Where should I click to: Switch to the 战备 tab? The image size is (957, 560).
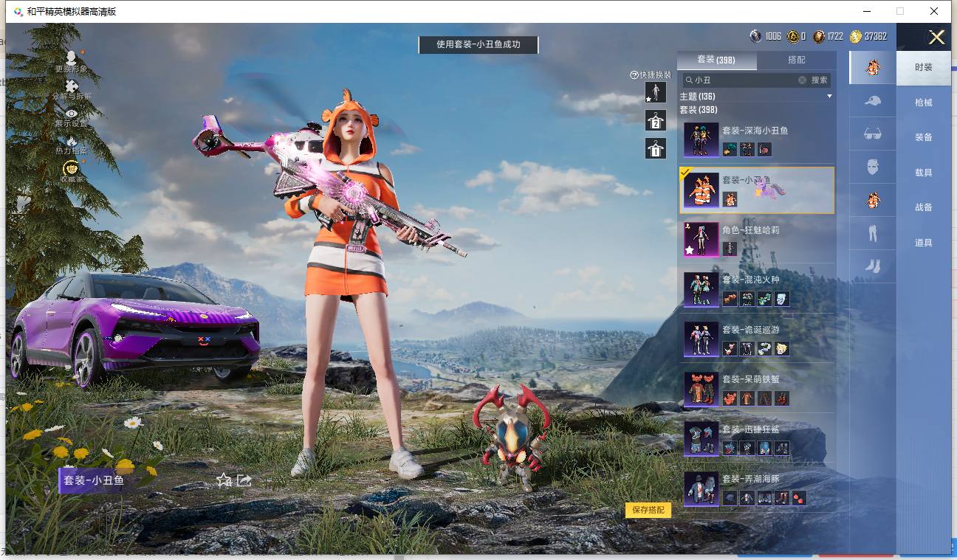tap(924, 207)
